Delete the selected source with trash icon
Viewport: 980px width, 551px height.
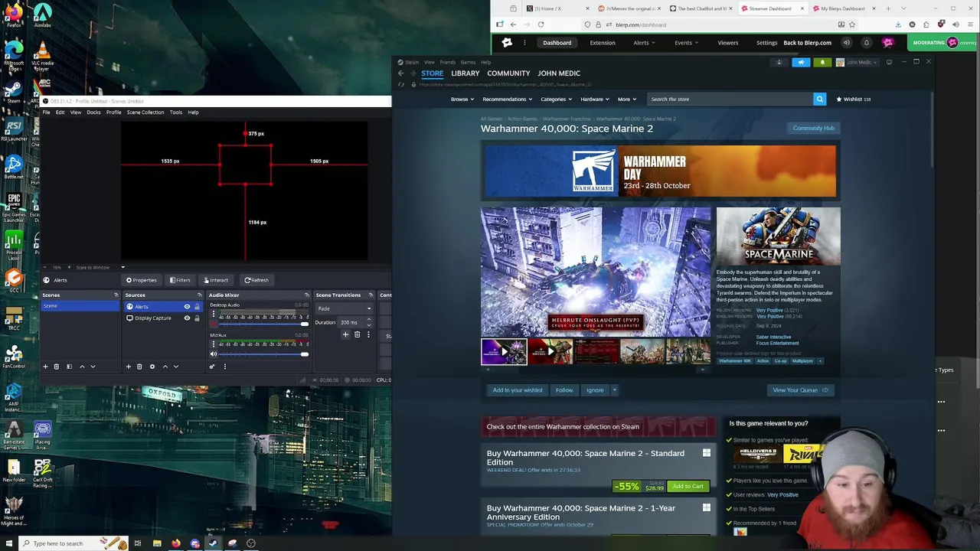click(x=139, y=367)
